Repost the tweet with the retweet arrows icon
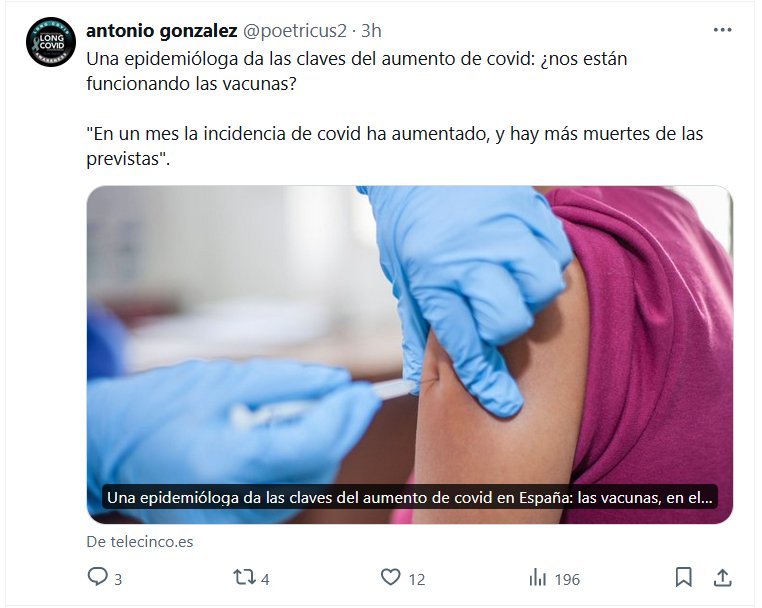Viewport: 762px width, 608px height. [x=244, y=577]
